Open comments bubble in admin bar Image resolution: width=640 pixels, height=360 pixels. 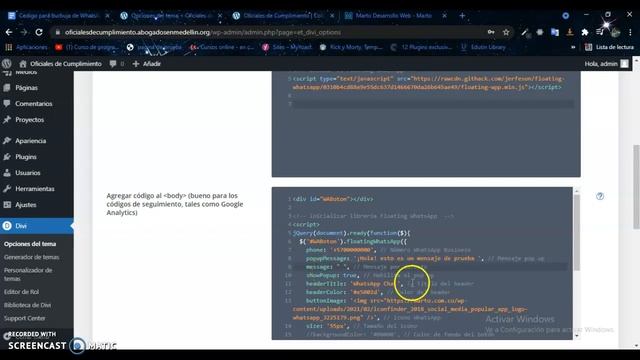tap(116, 64)
